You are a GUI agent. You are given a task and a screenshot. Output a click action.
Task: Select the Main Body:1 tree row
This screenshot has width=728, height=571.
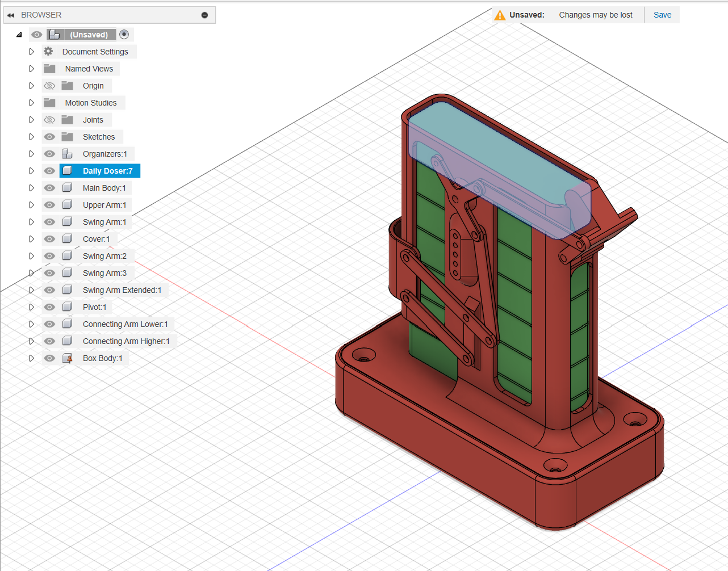pos(87,188)
